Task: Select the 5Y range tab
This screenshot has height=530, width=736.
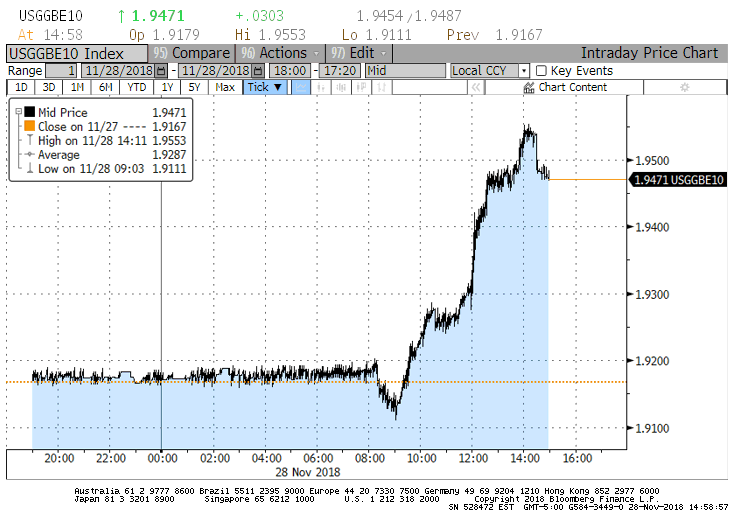Action: click(x=194, y=87)
